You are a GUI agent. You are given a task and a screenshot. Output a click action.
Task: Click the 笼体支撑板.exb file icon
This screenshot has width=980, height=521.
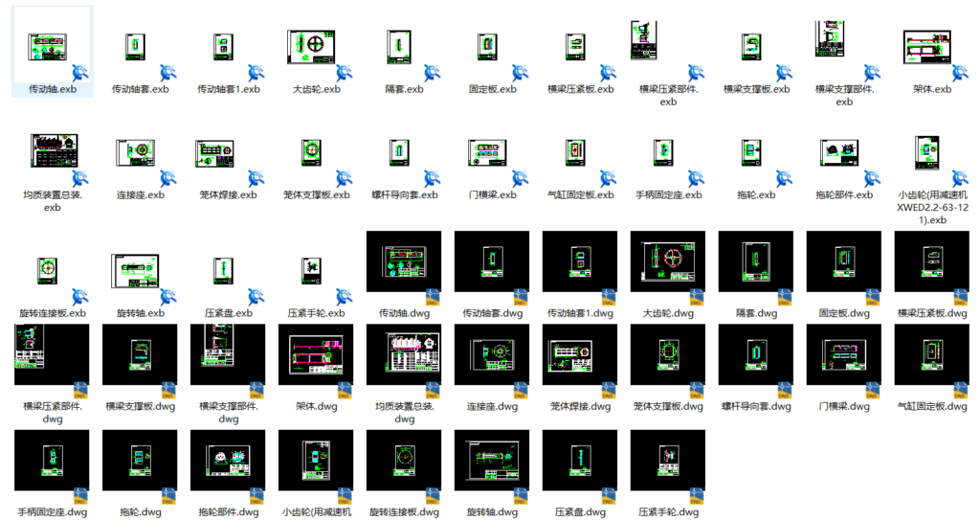311,152
